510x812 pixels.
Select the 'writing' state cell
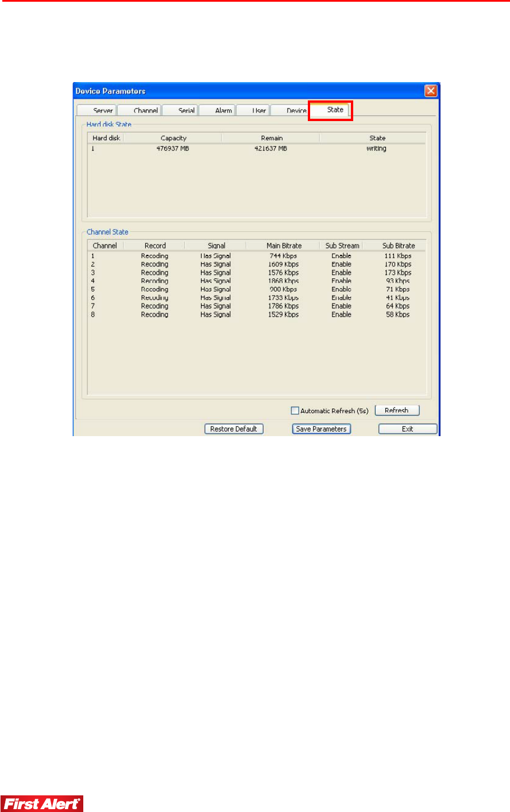tap(377, 149)
